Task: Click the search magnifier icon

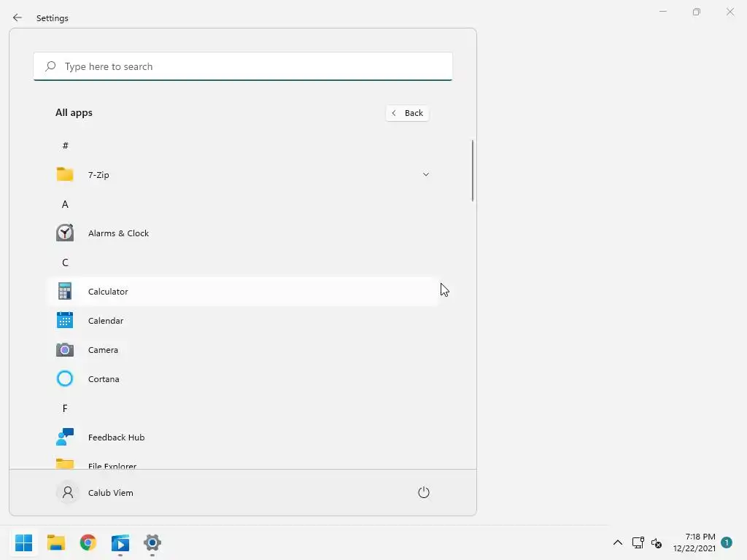Action: (50, 66)
